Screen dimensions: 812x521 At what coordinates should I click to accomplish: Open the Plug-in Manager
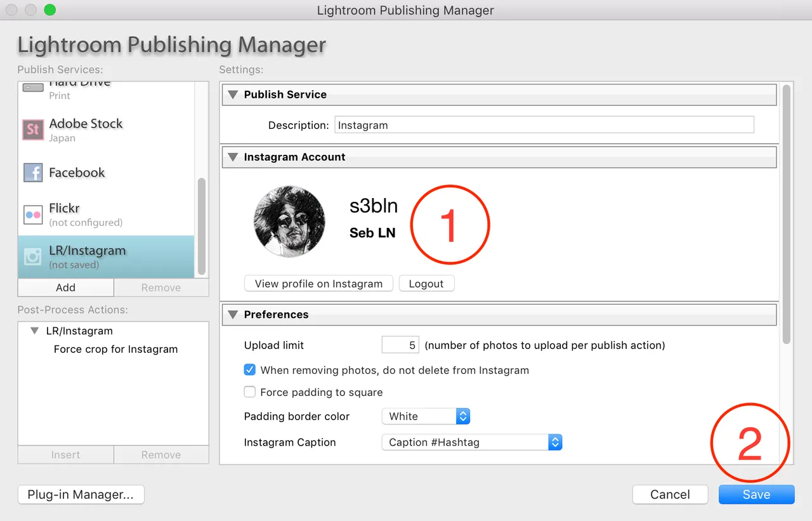coord(81,495)
